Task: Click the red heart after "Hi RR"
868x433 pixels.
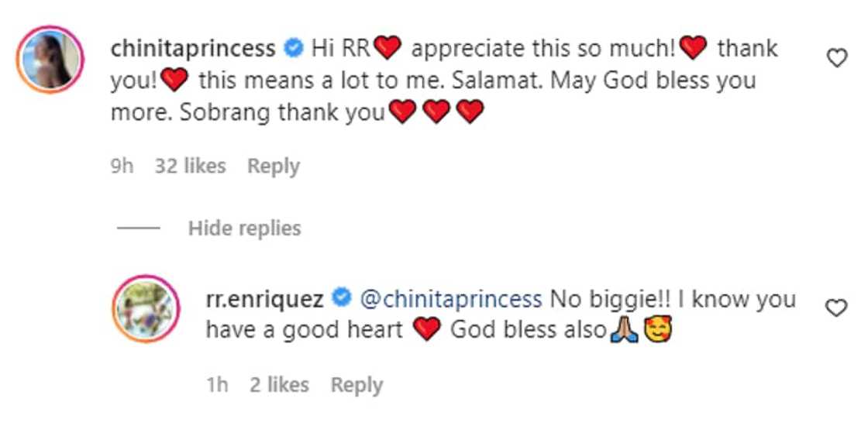Action: click(387, 50)
